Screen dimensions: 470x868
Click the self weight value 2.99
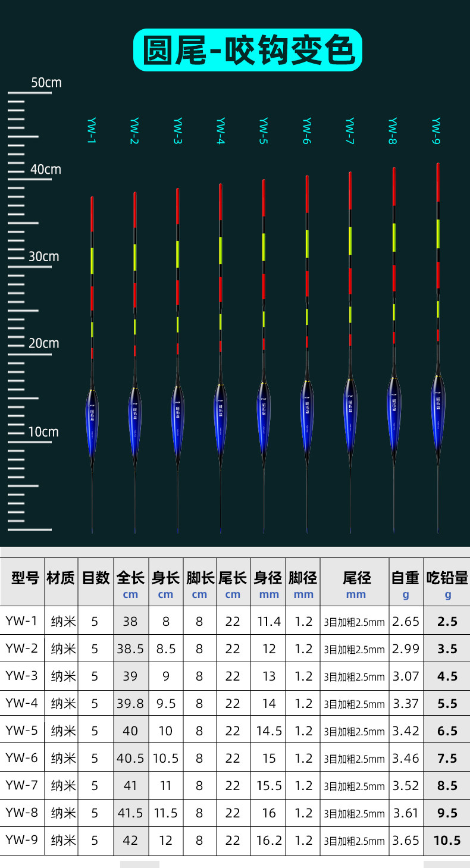click(406, 648)
